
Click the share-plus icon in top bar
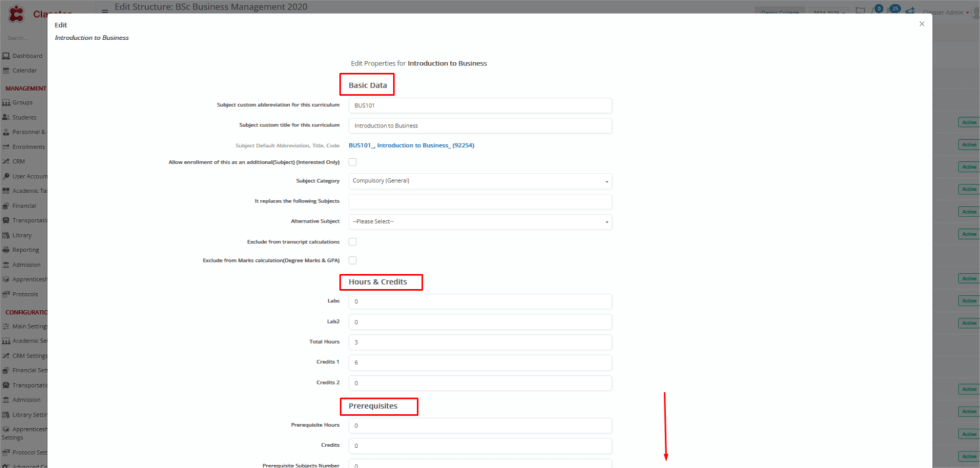pos(910,10)
